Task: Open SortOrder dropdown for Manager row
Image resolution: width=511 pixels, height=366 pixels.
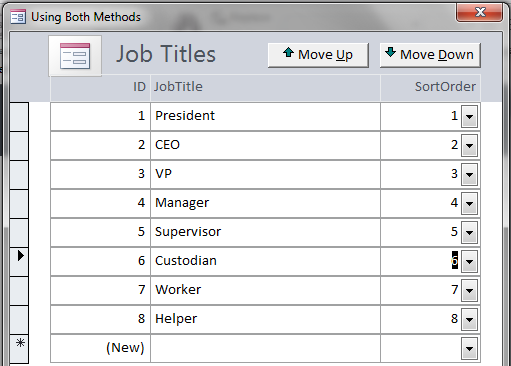Action: (469, 204)
